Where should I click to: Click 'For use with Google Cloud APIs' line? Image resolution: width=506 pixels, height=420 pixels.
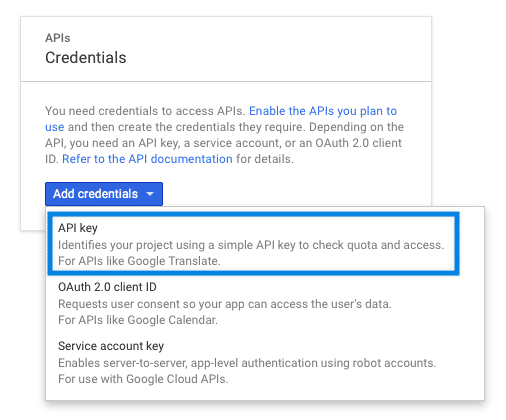tap(143, 379)
